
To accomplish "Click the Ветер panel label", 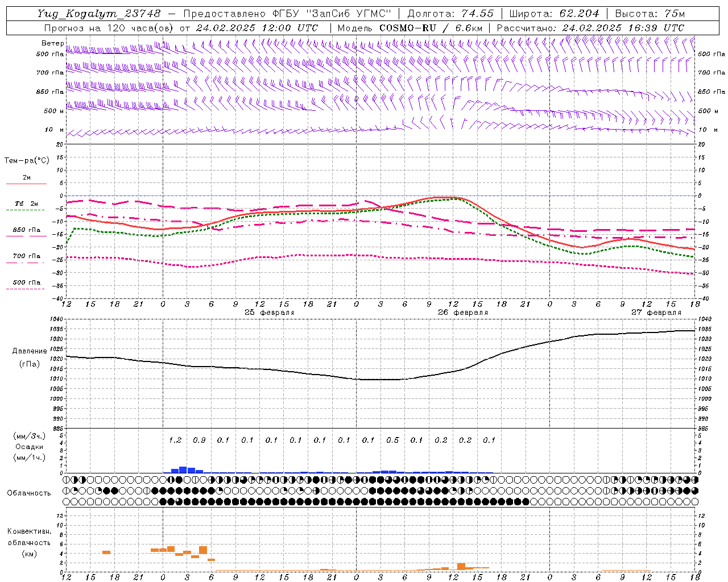I will pyautogui.click(x=52, y=43).
